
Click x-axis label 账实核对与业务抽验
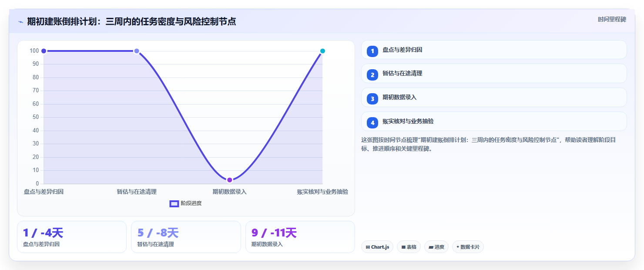[x=322, y=192]
